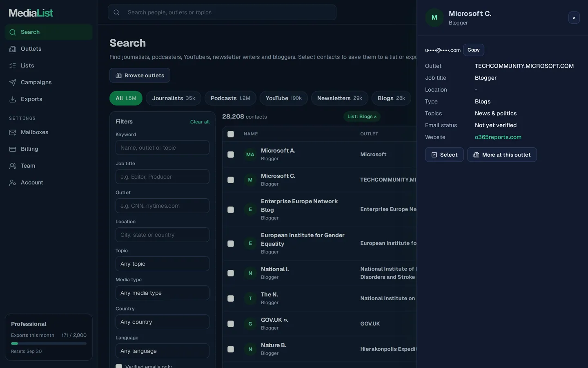This screenshot has height=368, width=588.
Task: Open the Outlets sidebar page
Action: (49, 49)
